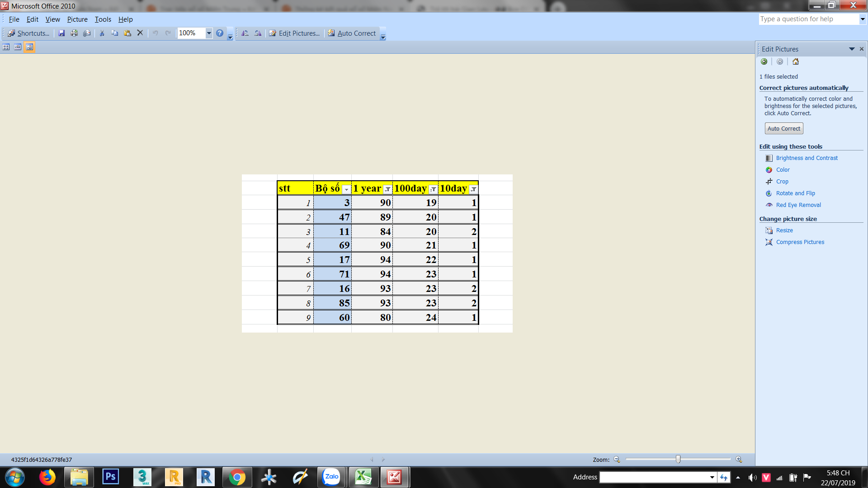Open the Tools menu

pos(103,19)
